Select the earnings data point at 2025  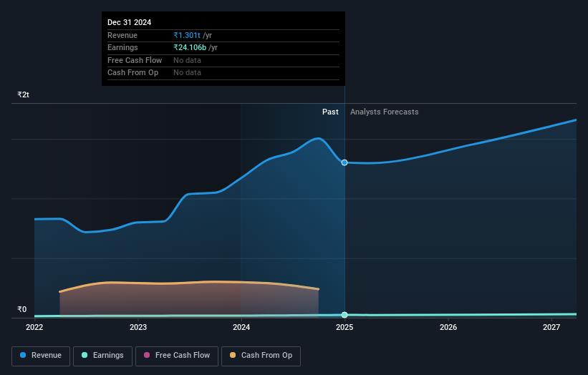(x=344, y=315)
